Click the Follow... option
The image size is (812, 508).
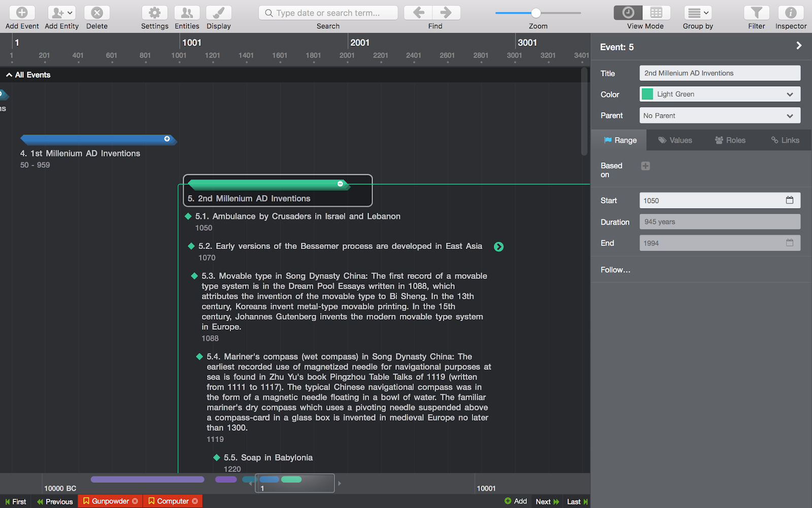pos(615,270)
